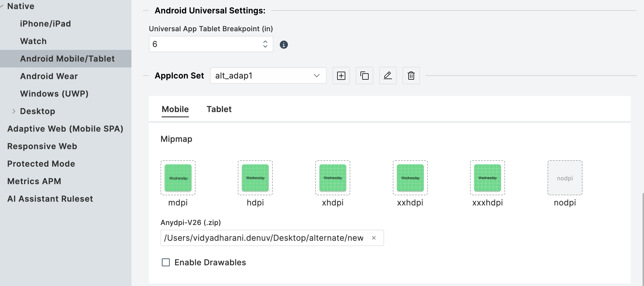Collapse the Native section
The image size is (644, 286).
pos(2,6)
